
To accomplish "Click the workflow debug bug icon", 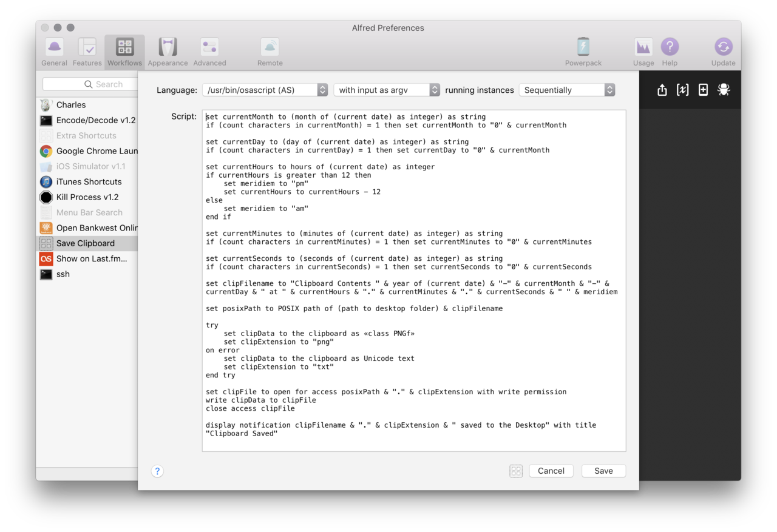I will (724, 90).
